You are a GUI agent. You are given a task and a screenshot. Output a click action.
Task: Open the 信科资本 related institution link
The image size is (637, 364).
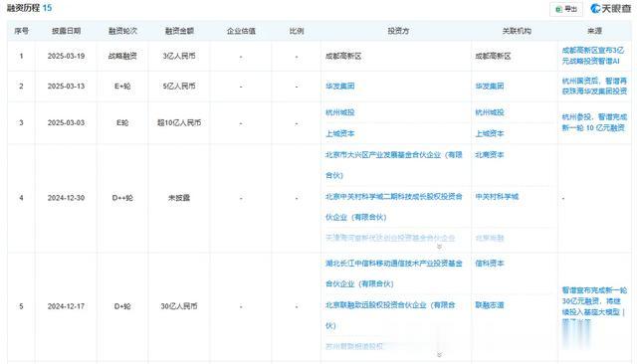[490, 264]
